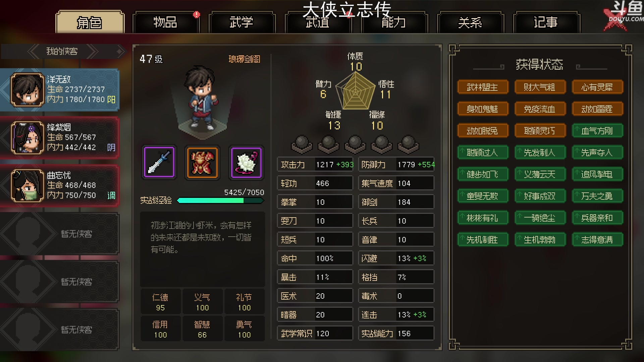Viewport: 644px width, 362px height.
Task: Open the 关系 relations tab
Action: point(470,22)
